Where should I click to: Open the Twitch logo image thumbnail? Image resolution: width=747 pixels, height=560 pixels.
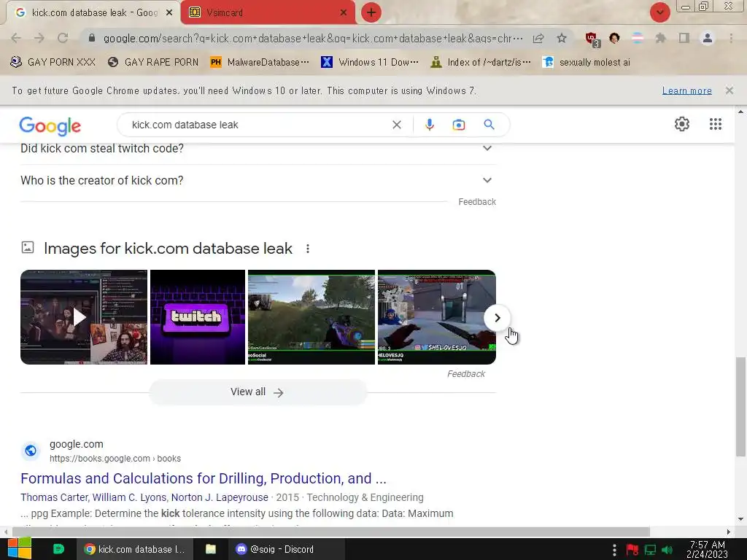198,317
